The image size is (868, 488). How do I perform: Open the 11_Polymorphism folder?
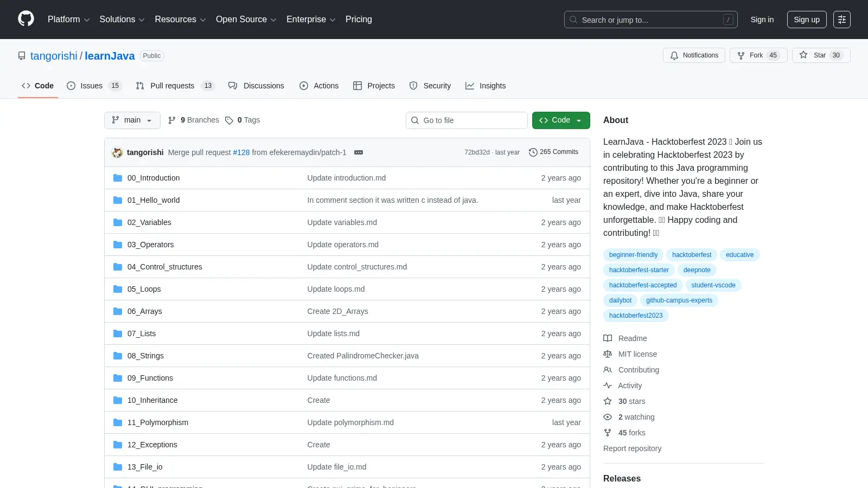(x=158, y=422)
